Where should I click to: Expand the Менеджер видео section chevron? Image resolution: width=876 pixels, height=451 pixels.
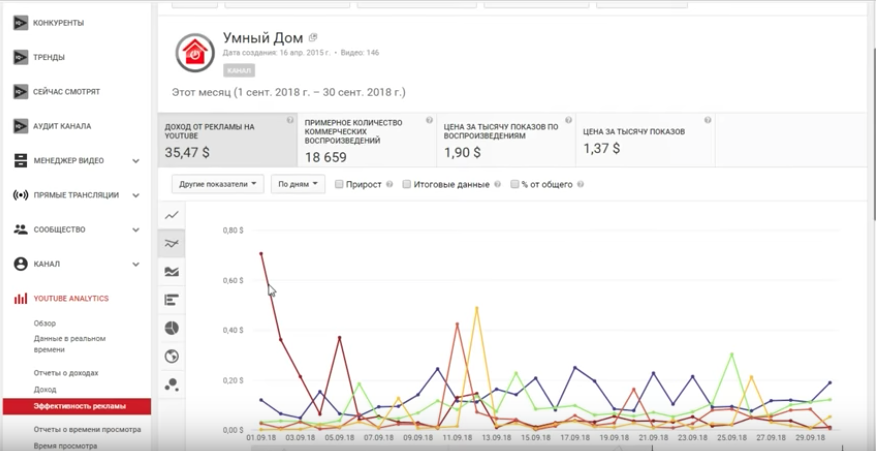point(136,161)
